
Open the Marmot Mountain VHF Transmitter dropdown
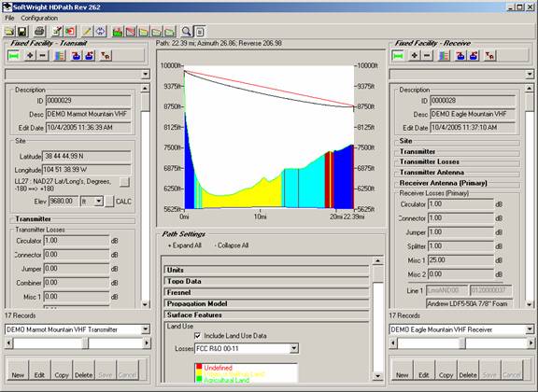click(146, 329)
